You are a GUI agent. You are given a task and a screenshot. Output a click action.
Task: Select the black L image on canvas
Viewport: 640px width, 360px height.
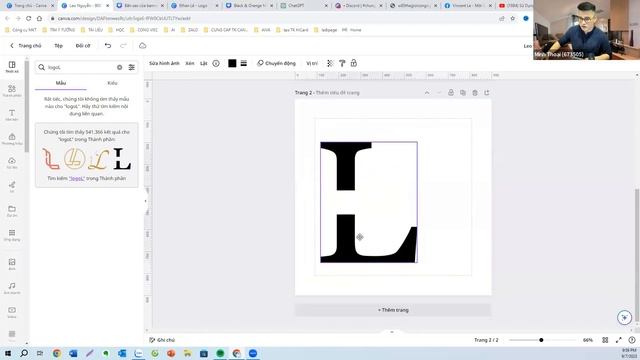point(369,202)
